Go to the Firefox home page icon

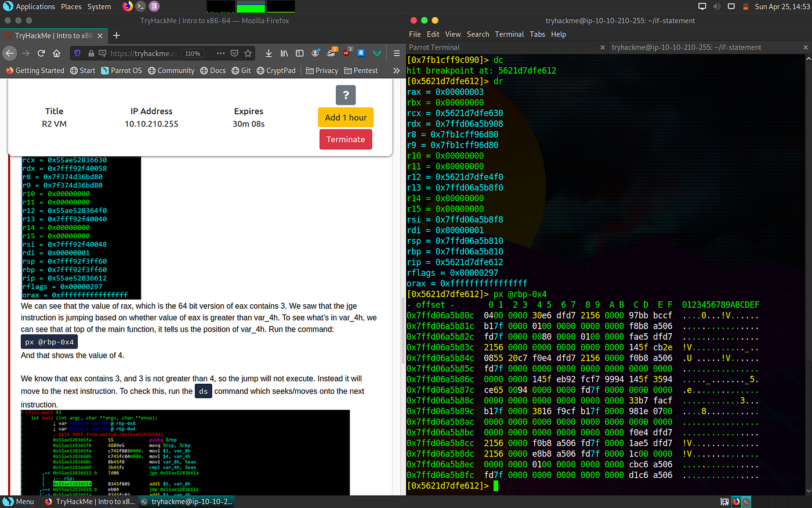[x=56, y=53]
